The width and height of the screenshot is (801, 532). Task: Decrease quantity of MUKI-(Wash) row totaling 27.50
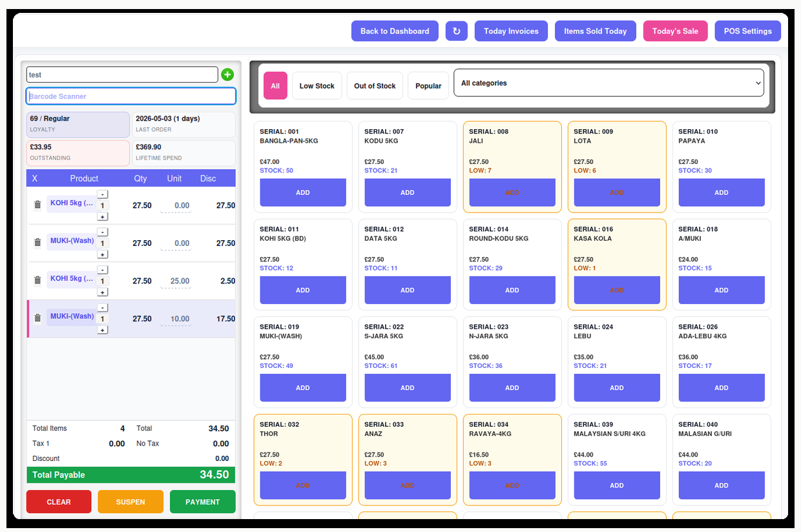[x=103, y=232]
